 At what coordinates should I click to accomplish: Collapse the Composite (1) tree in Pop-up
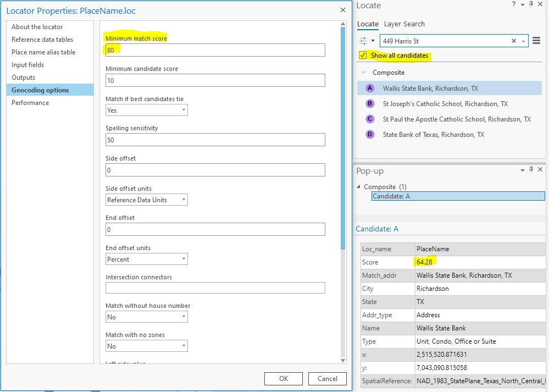point(358,187)
